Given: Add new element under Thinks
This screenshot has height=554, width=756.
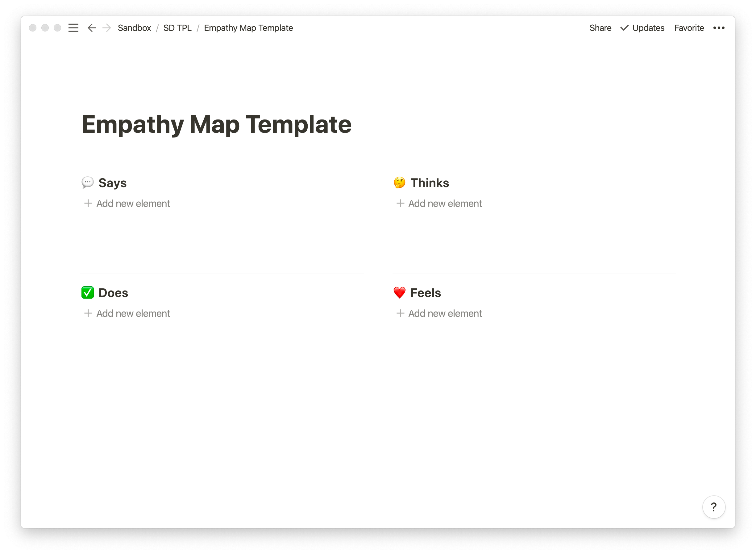Looking at the screenshot, I should coord(439,204).
